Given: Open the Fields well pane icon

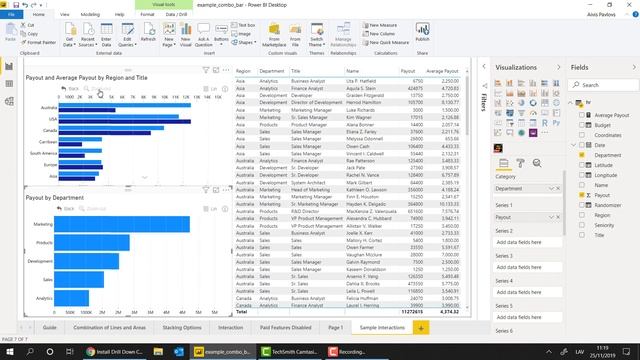Looking at the screenshot, I should pos(504,163).
